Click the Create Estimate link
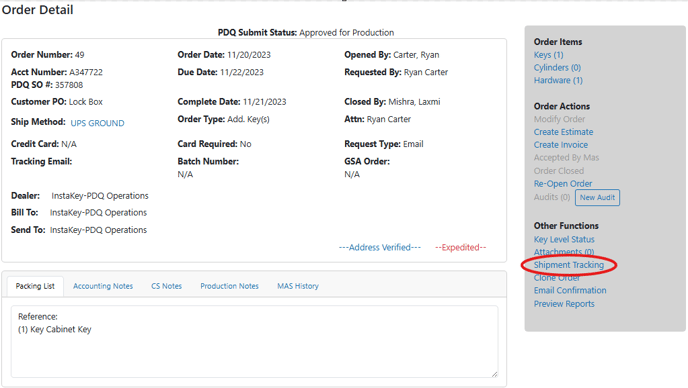 563,132
